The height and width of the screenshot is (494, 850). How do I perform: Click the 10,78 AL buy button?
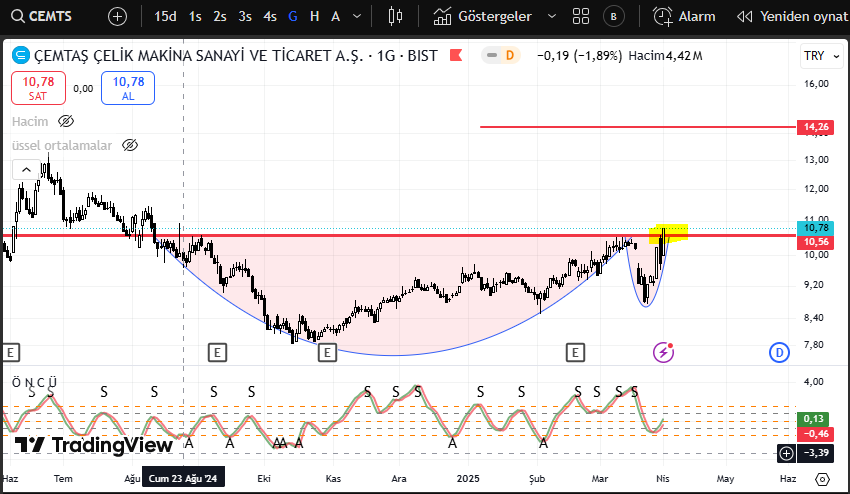[x=128, y=88]
